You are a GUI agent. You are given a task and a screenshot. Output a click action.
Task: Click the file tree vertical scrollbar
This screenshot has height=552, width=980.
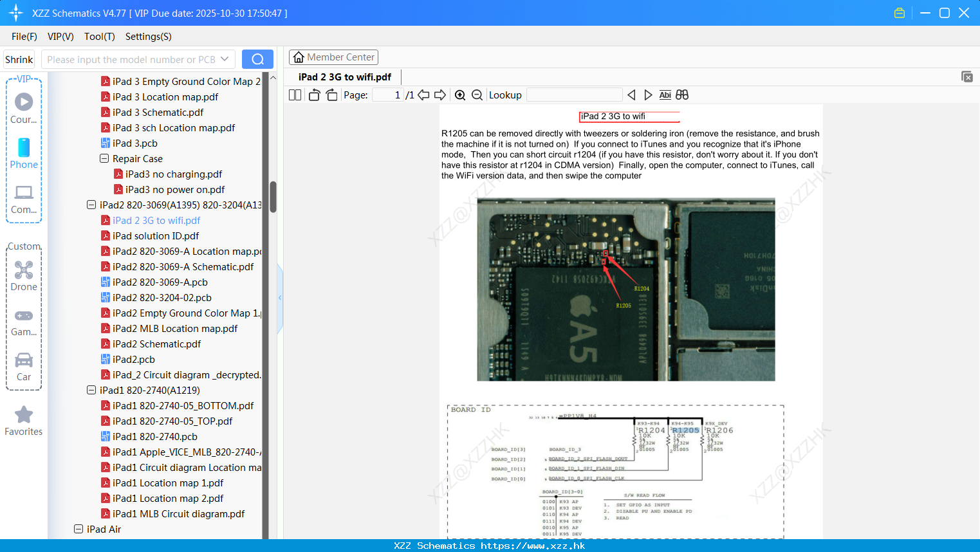pos(273,197)
